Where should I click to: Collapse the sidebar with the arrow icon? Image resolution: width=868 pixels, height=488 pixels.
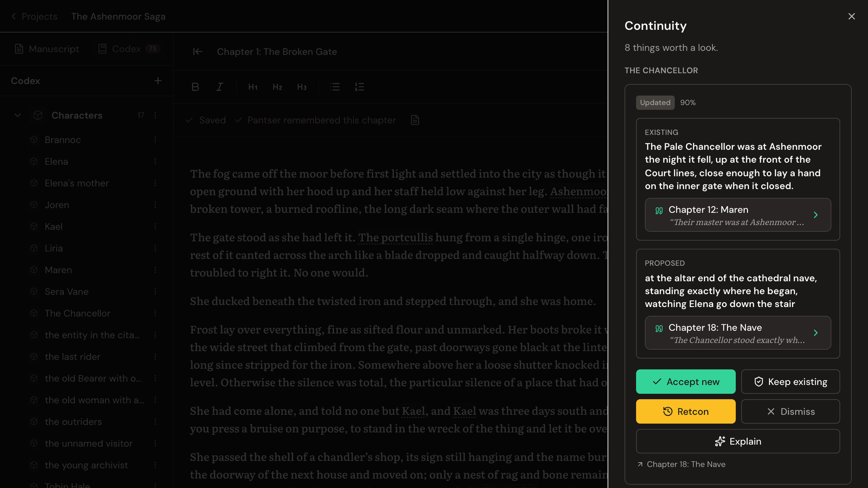tap(198, 52)
